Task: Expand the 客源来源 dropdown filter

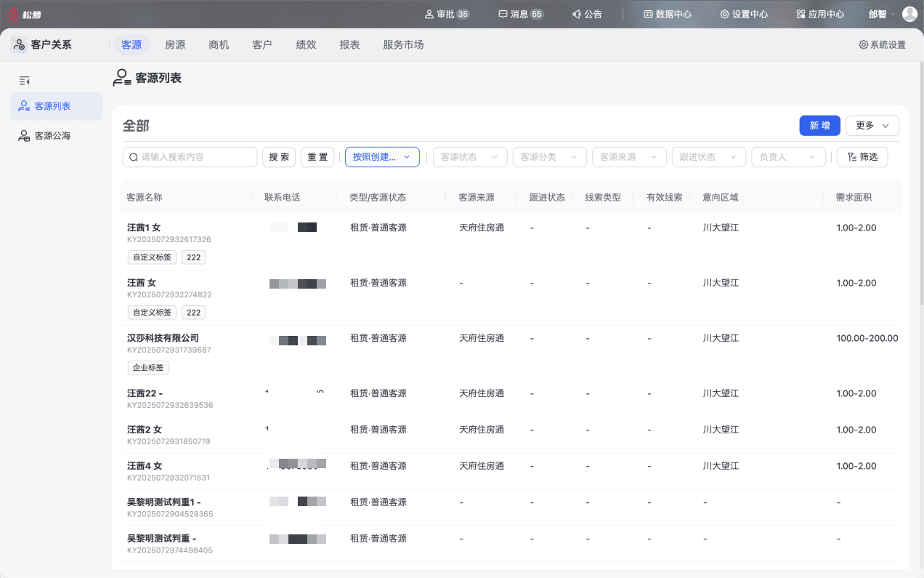Action: click(629, 157)
